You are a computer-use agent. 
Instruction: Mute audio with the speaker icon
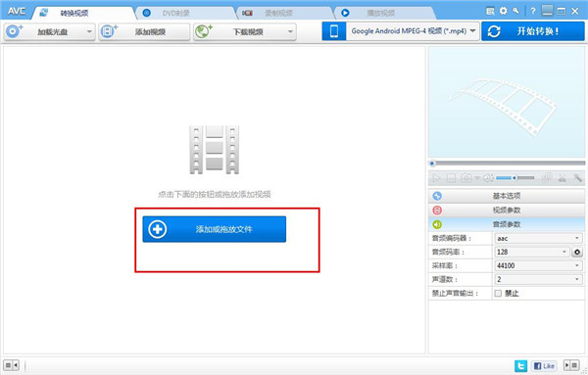pyautogui.click(x=487, y=178)
